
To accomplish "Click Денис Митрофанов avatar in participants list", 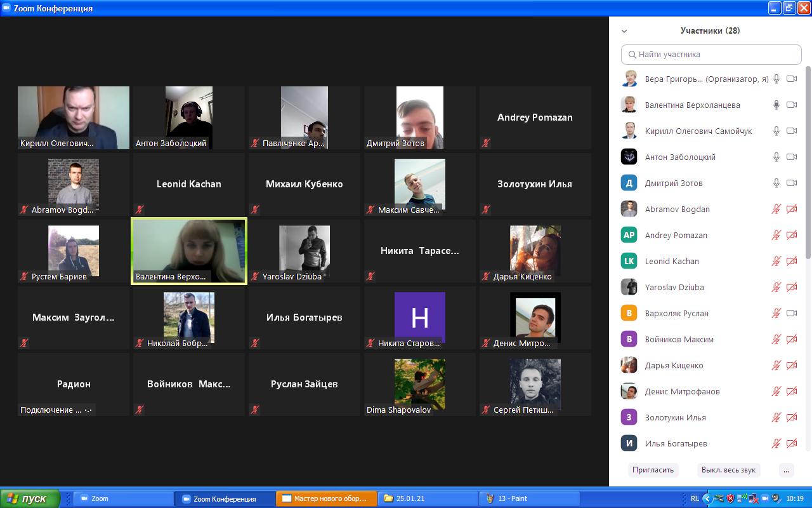I will coord(629,391).
